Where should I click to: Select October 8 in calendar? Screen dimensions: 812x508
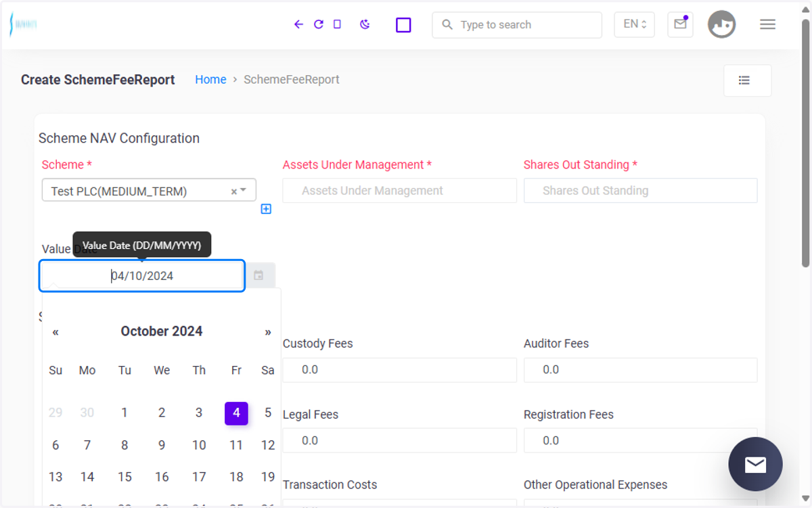(125, 445)
